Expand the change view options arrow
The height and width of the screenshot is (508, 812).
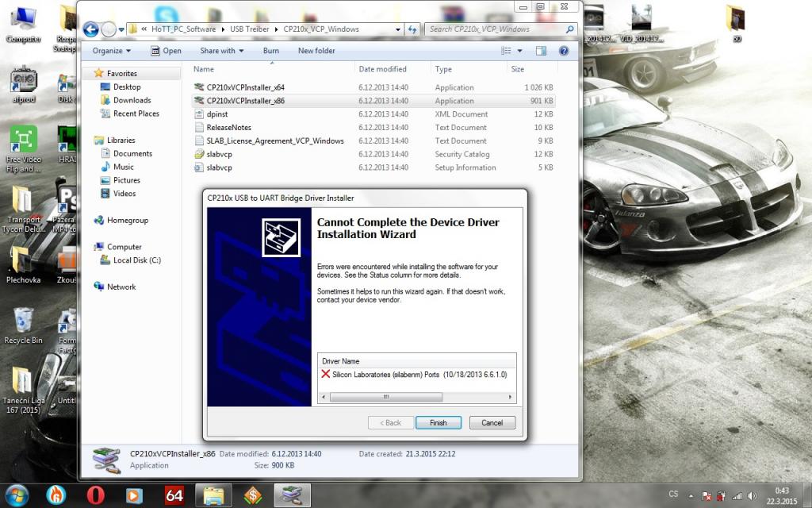click(x=521, y=51)
